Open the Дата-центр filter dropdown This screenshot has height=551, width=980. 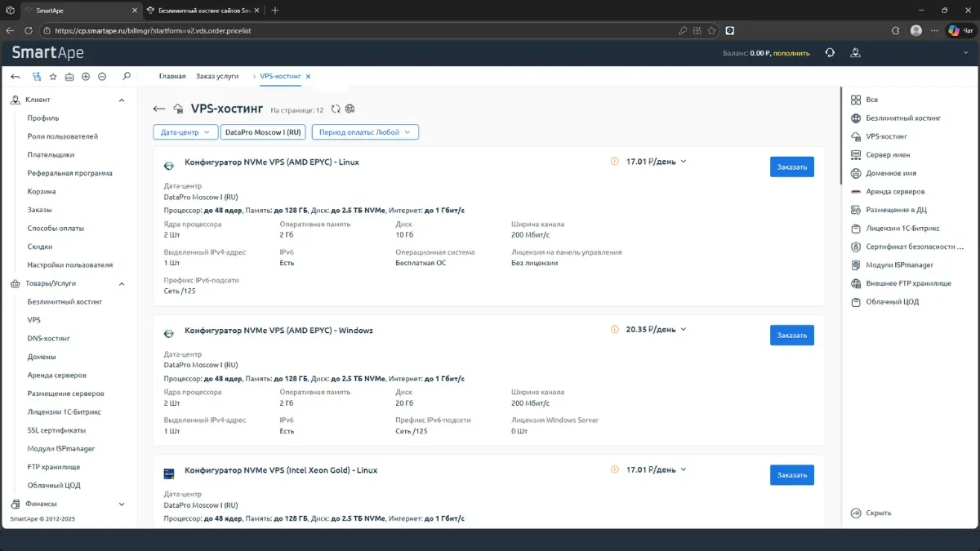pyautogui.click(x=185, y=132)
